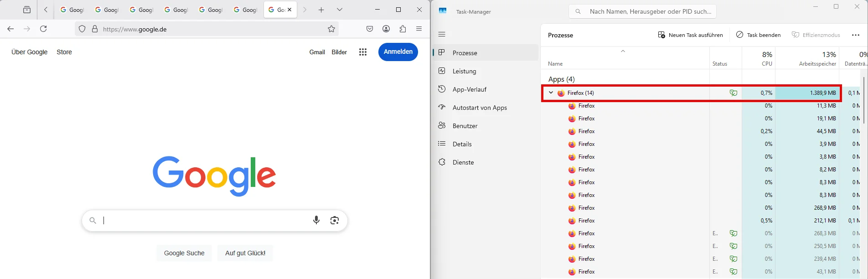Open the Firefox application hamburger menu
Screen dimensions: 868x279
419,29
